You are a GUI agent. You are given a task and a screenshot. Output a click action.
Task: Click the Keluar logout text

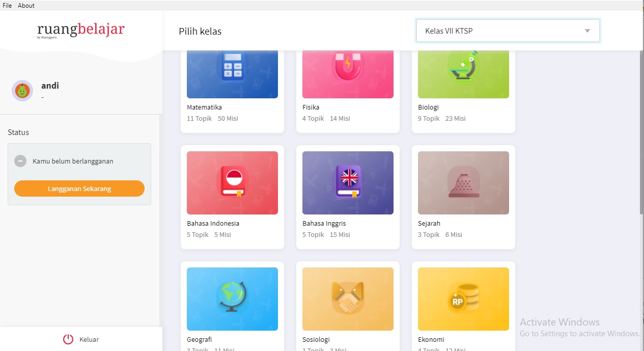89,339
